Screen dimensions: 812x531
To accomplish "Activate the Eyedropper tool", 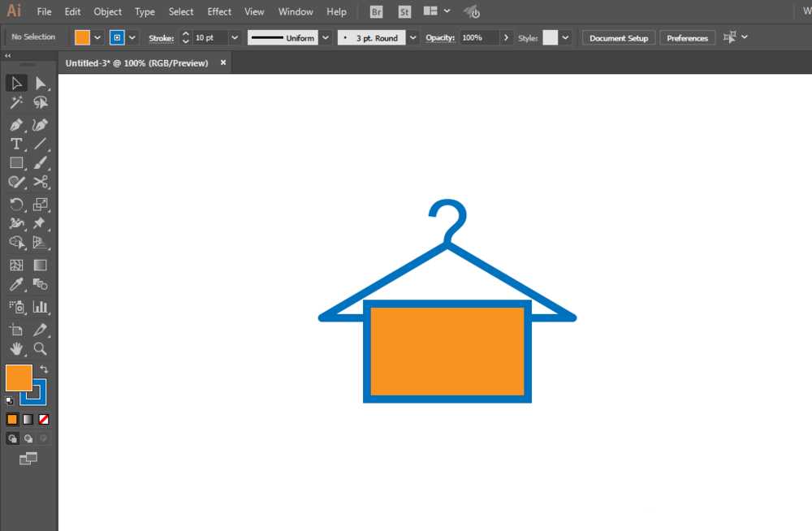I will tap(15, 285).
